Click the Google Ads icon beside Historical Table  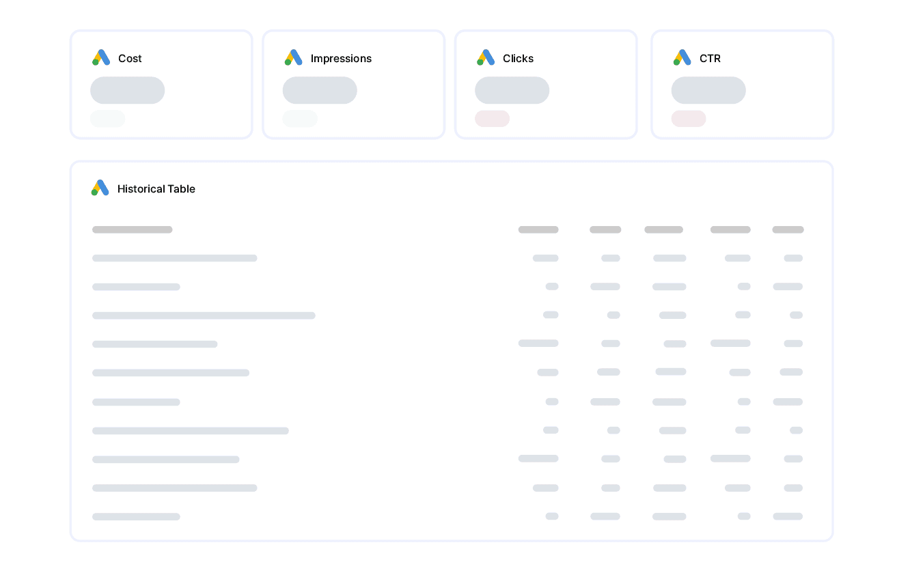click(100, 188)
